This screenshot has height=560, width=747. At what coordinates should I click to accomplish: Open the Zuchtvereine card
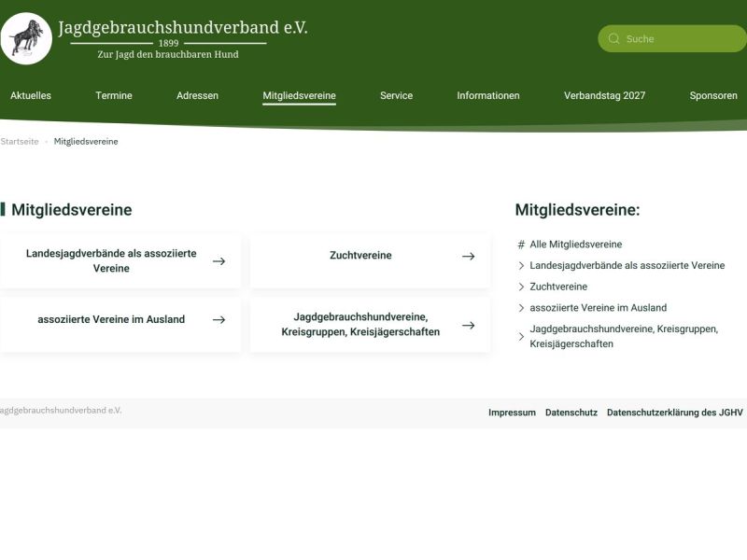pyautogui.click(x=370, y=261)
